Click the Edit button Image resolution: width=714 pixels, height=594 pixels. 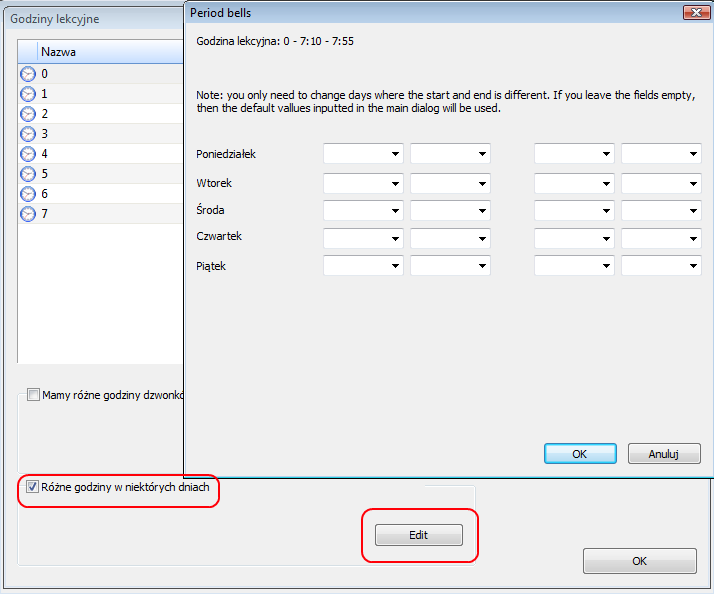(x=418, y=535)
